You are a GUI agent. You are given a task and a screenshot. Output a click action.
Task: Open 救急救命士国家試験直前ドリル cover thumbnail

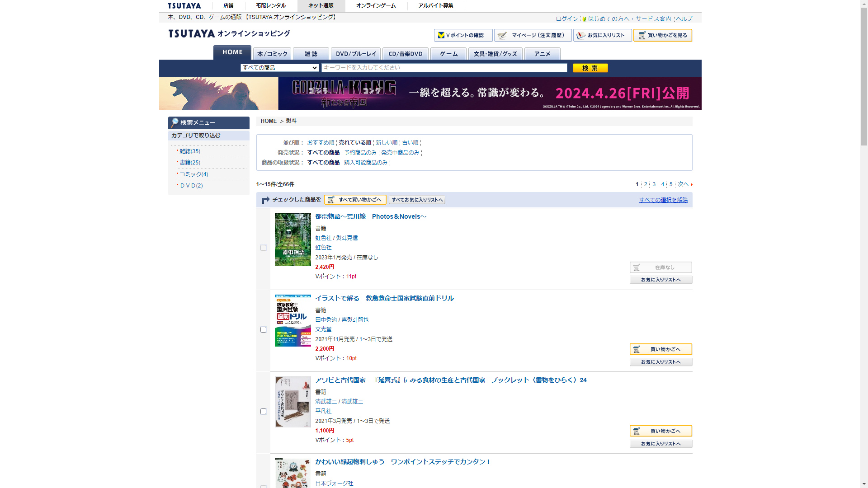(x=293, y=321)
